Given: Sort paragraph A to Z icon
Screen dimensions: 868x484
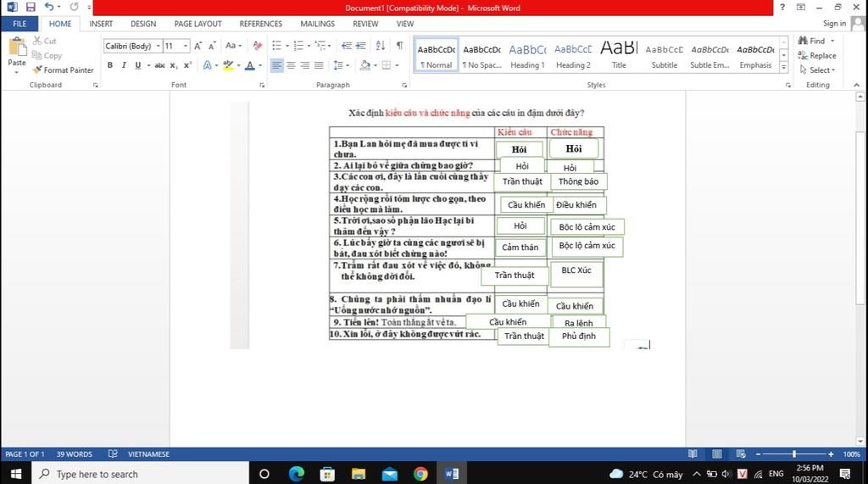Looking at the screenshot, I should [381, 46].
